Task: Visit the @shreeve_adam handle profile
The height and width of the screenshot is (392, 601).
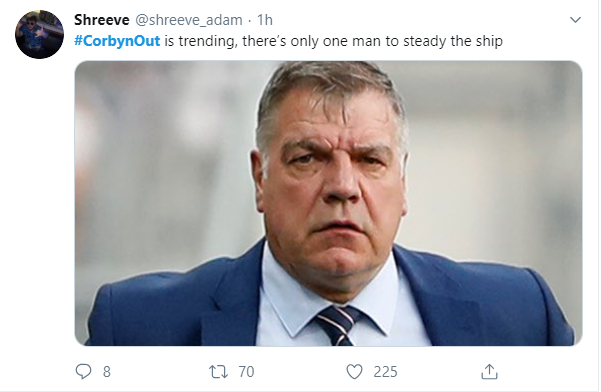Action: point(189,20)
